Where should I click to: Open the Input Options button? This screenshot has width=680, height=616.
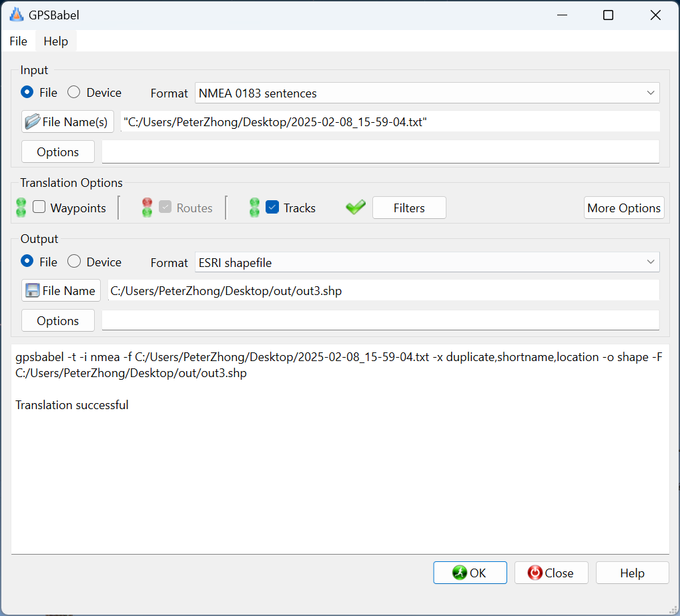click(58, 152)
